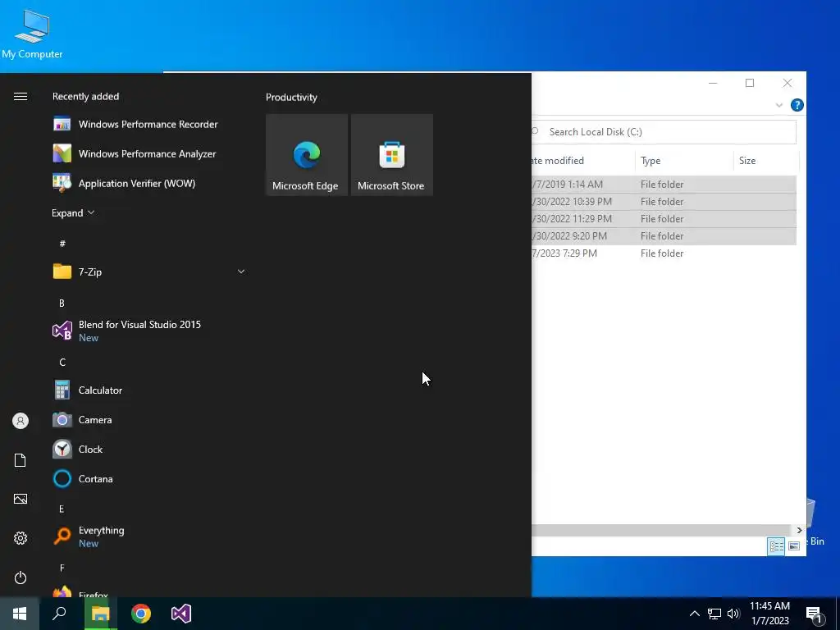Click the Productivity tile group title
The width and height of the screenshot is (840, 630).
click(x=291, y=98)
